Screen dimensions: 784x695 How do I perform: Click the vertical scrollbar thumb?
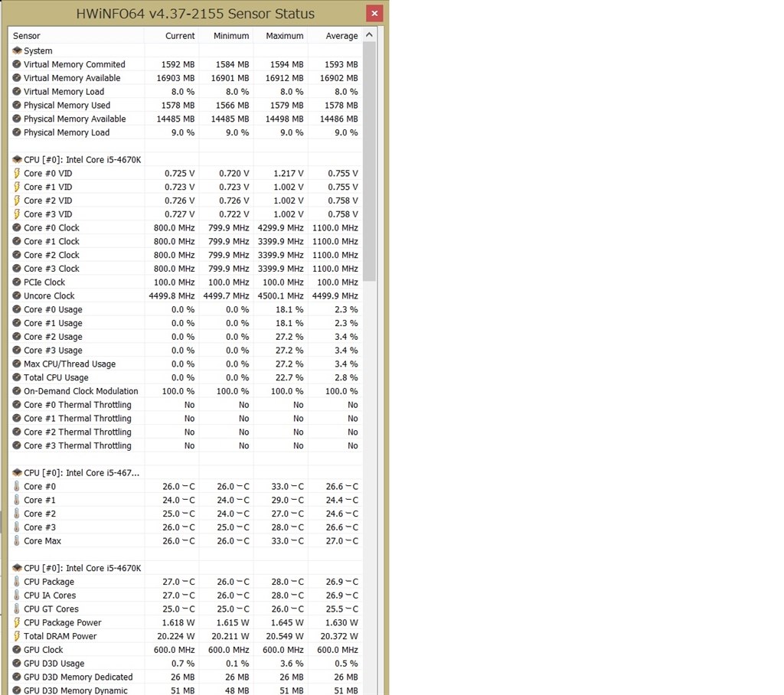click(x=370, y=162)
